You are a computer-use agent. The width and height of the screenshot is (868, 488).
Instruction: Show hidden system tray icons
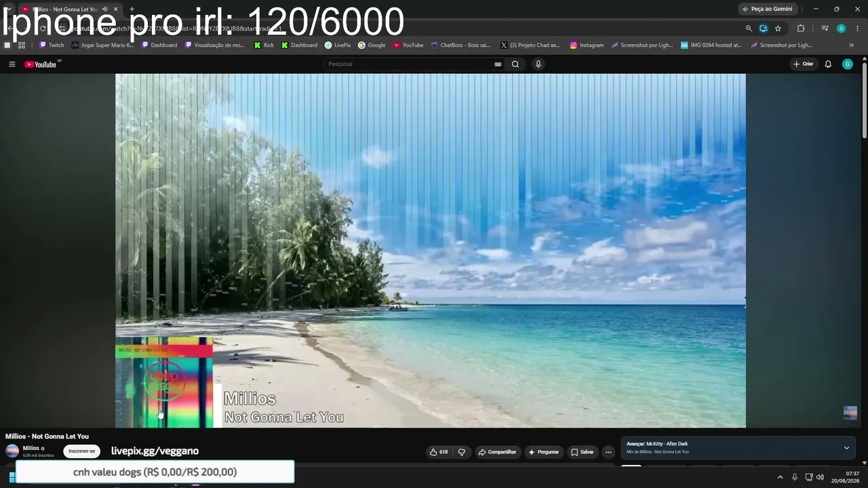click(780, 477)
